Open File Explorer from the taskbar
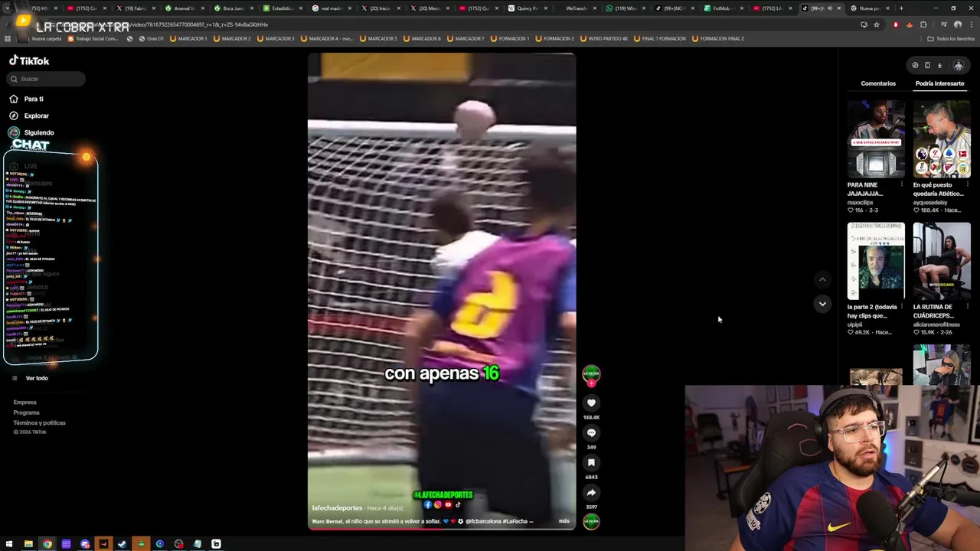 click(x=28, y=544)
